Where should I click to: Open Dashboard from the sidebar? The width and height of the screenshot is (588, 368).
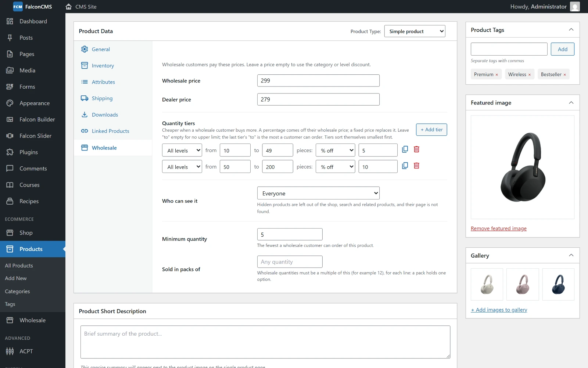point(33,21)
